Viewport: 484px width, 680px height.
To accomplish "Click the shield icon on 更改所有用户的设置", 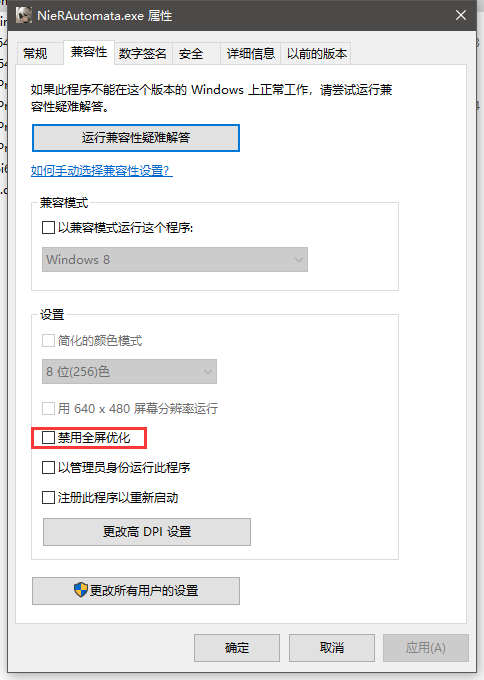I will (81, 590).
